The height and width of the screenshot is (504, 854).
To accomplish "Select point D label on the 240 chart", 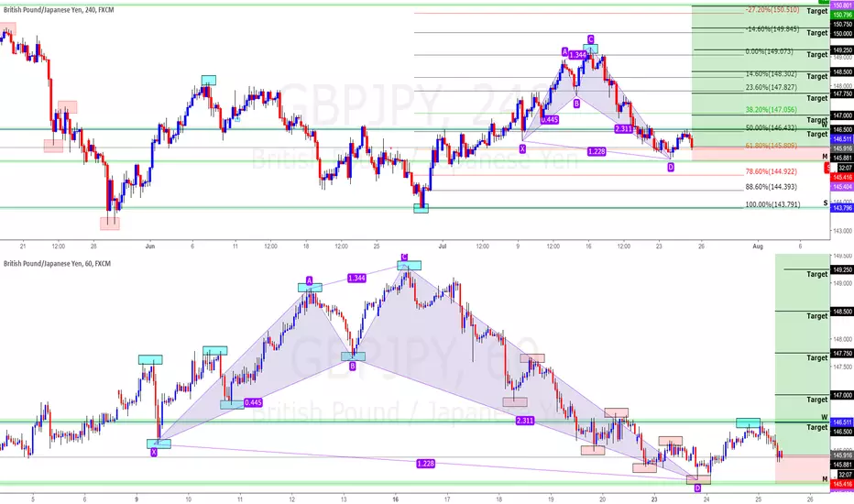I will click(671, 168).
